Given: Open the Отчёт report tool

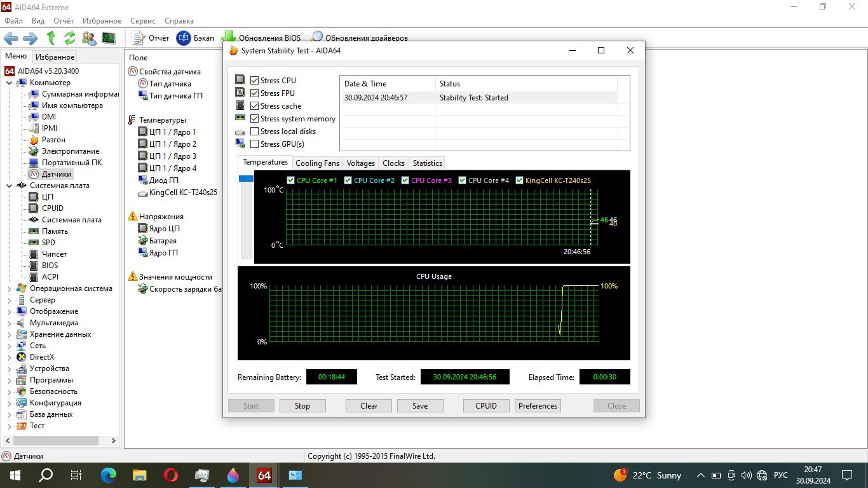Looking at the screenshot, I should 151,38.
